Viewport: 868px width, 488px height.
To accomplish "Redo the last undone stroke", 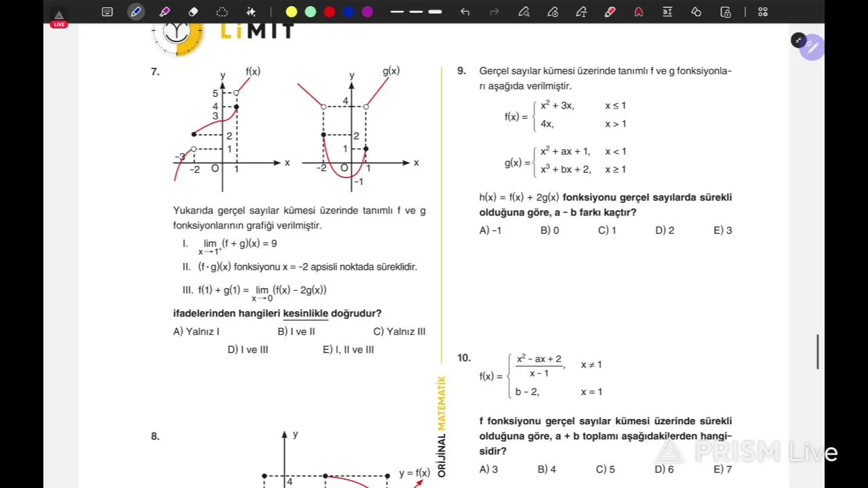I will pos(494,12).
